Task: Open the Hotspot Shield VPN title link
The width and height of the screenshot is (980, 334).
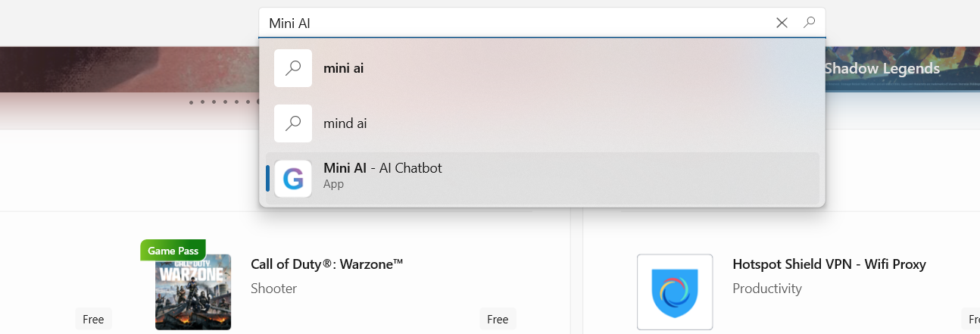Action: point(829,264)
